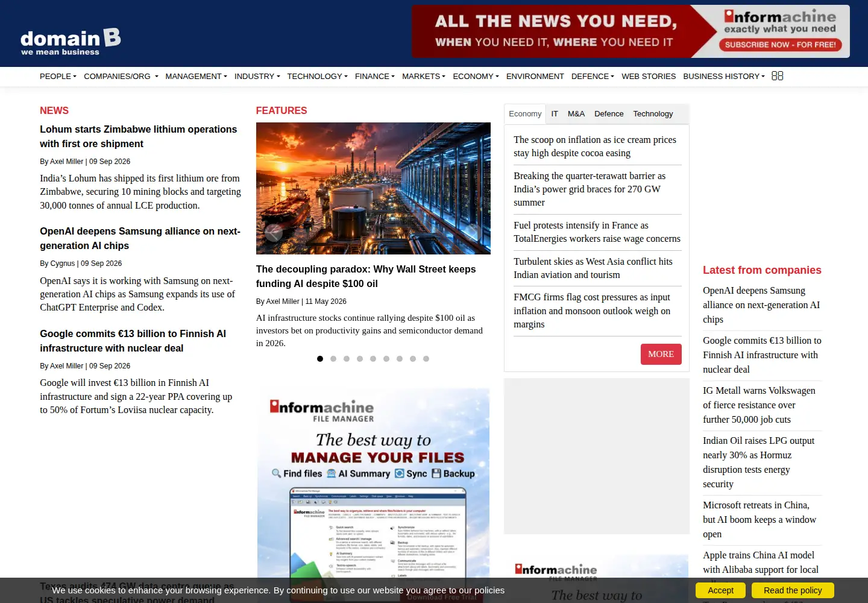Expand the DEFENCE dropdown menu
This screenshot has height=603, width=868.
(x=593, y=77)
